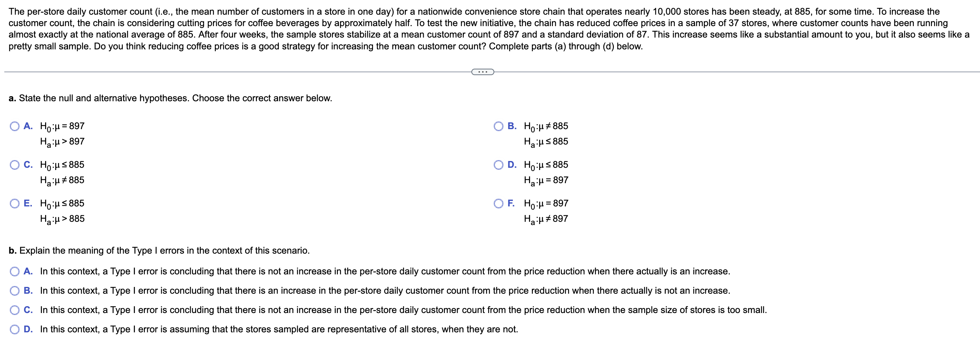Screen dimensions: 980x347
Task: Select option F with H0:μ=897
Action: point(499,203)
